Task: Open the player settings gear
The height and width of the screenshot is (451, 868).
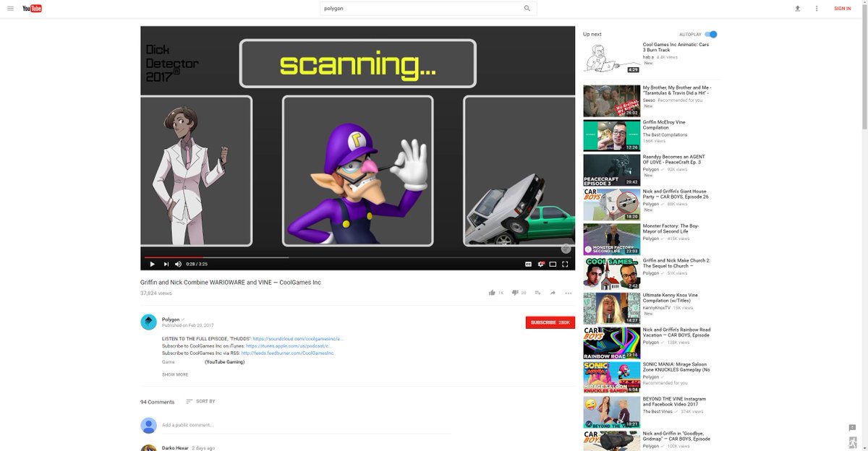Action: coord(540,265)
